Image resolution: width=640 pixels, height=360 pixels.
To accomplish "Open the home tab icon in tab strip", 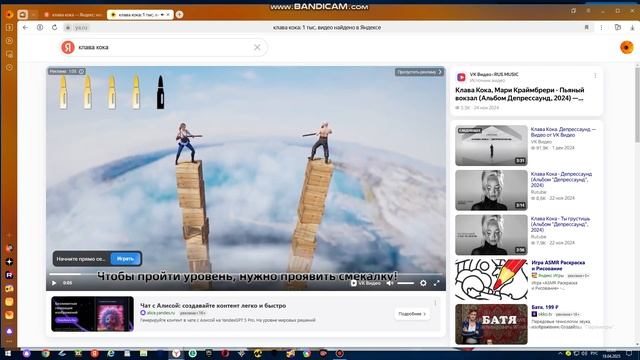I will [x=23, y=15].
